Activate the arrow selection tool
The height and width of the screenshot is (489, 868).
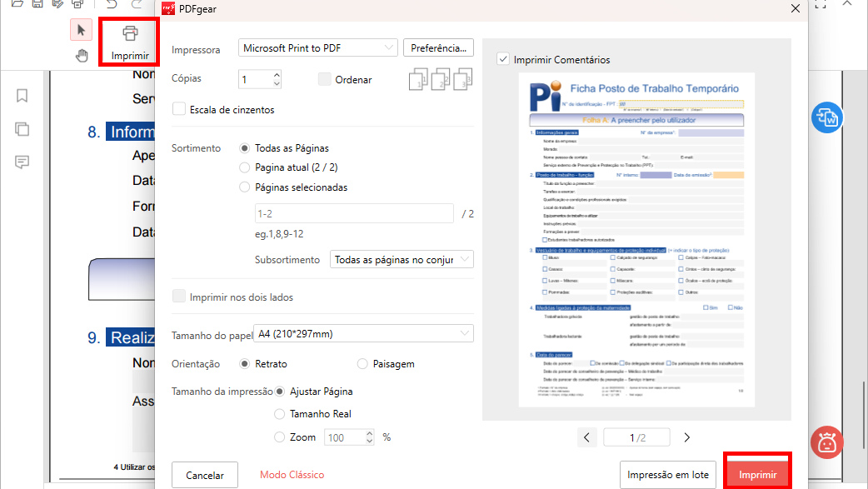81,29
